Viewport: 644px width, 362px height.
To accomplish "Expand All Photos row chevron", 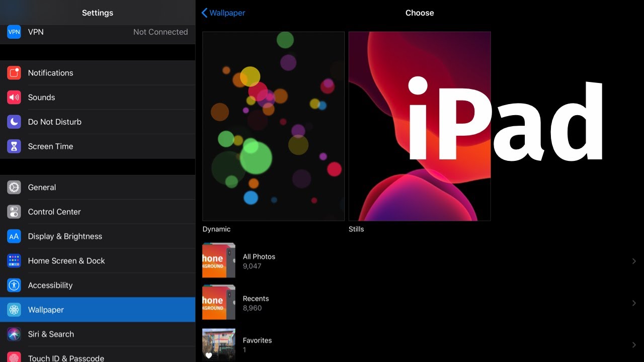I will coord(634,261).
